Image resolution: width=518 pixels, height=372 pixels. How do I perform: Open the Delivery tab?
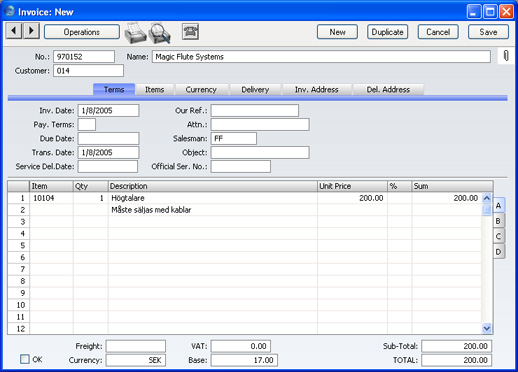click(x=255, y=89)
